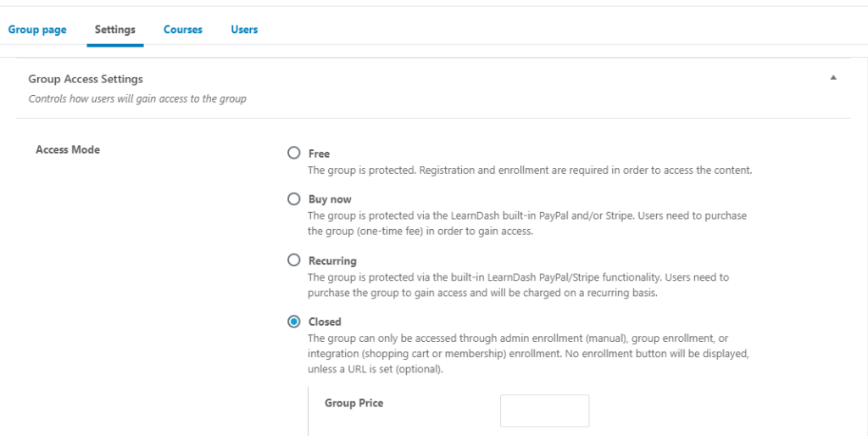Switch to the Group page tab
Image resolution: width=868 pixels, height=436 pixels.
tap(37, 30)
